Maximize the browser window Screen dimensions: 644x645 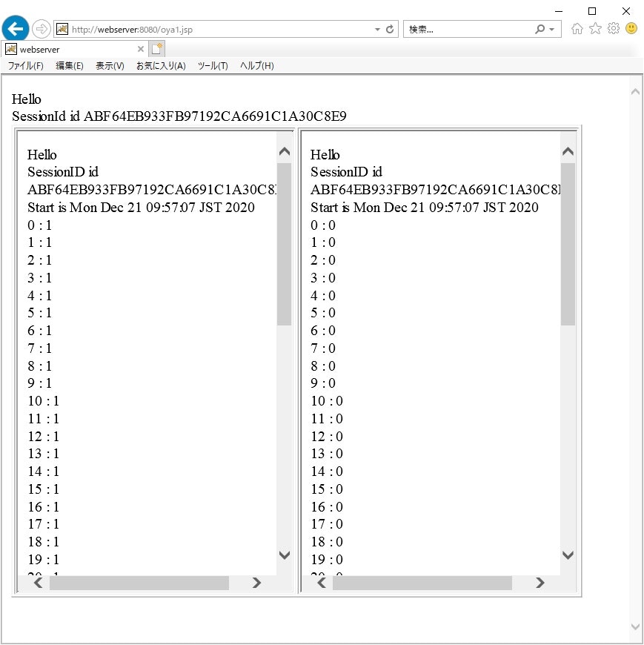coord(592,11)
